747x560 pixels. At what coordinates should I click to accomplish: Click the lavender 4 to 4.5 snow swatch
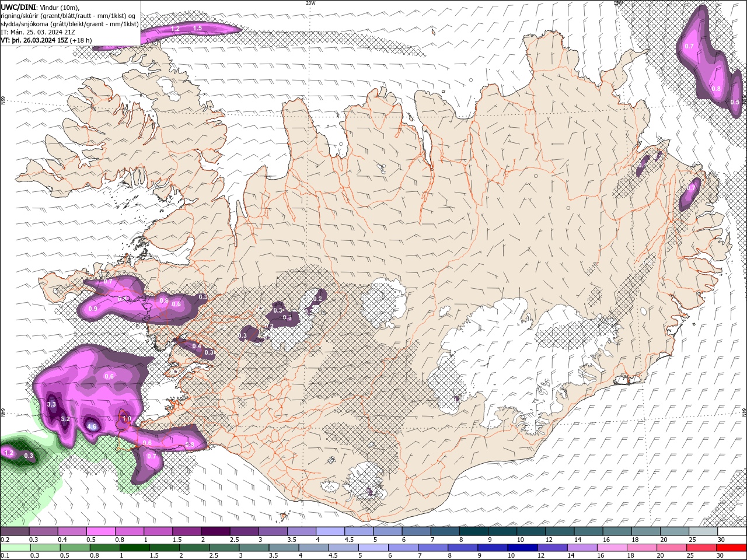tap(330, 531)
